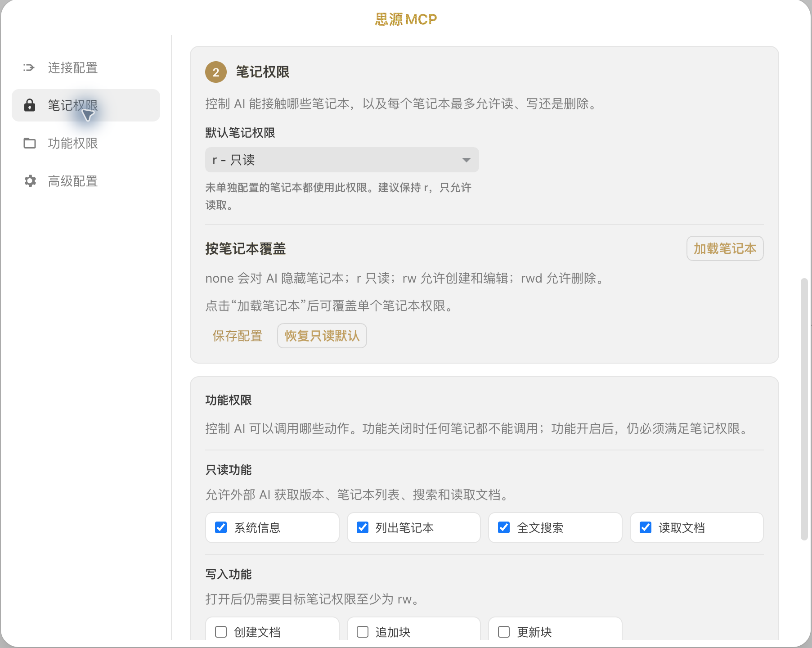Open the 默认笔记权限 dropdown showing r - 只读
Viewport: 812px width, 648px height.
click(342, 160)
